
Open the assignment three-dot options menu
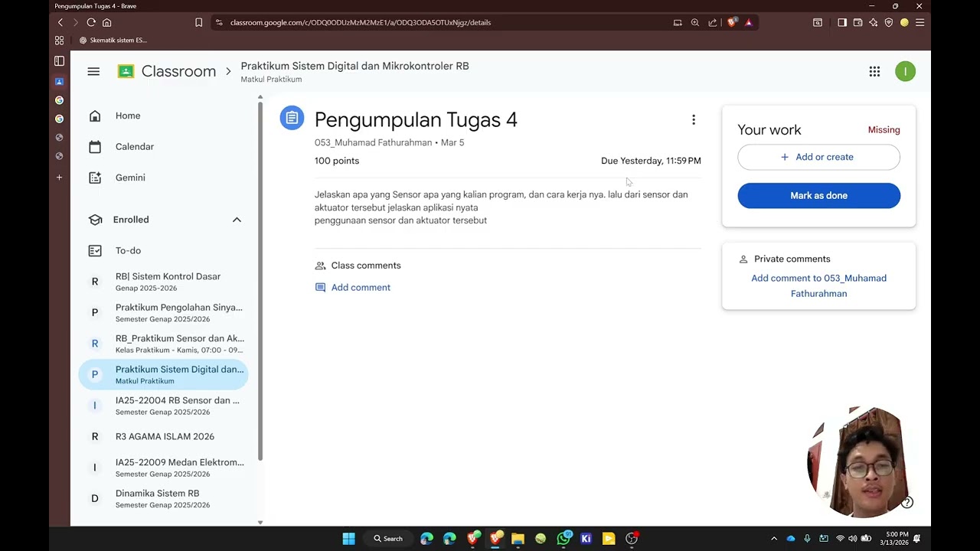click(694, 119)
